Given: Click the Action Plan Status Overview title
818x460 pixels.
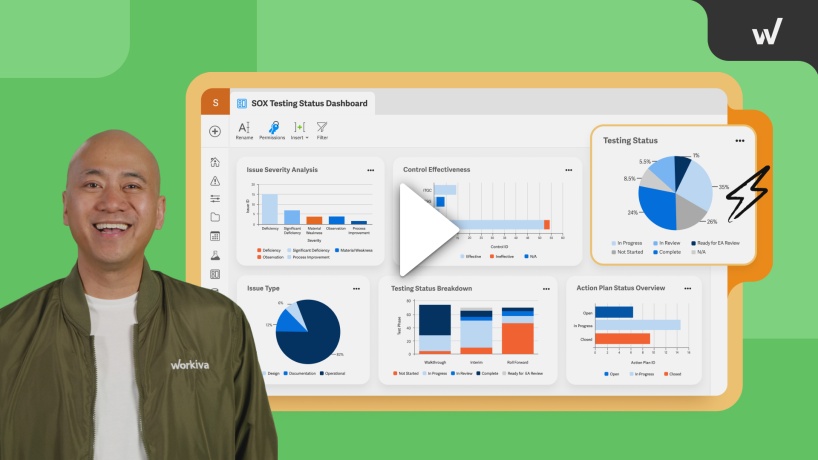Looking at the screenshot, I should tap(620, 288).
